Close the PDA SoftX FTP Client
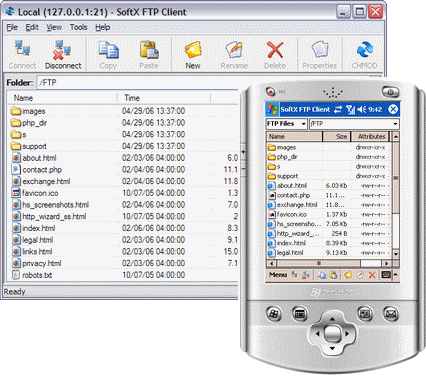This screenshot has width=426, height=376. [x=393, y=109]
